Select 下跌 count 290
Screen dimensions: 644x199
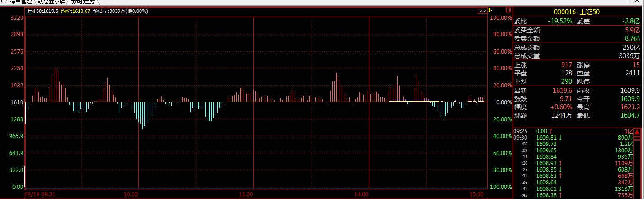(567, 81)
